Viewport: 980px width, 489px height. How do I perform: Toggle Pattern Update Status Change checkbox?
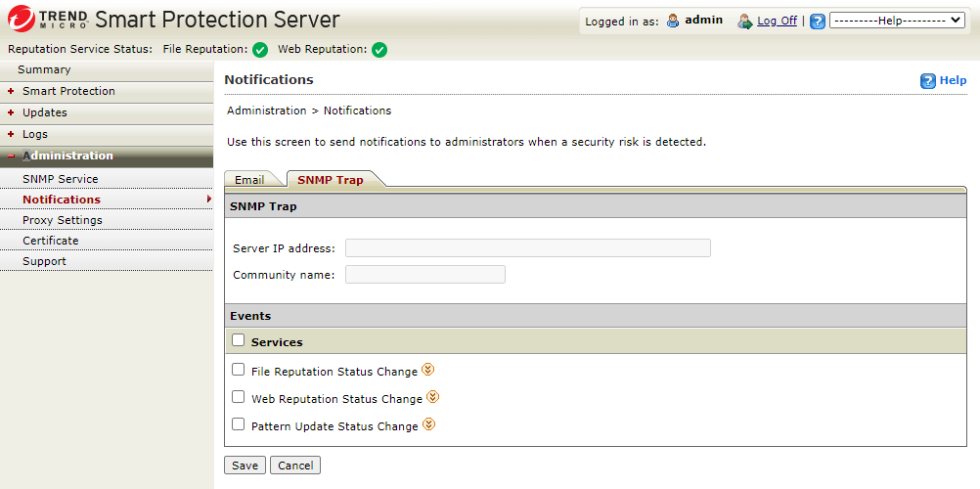(x=238, y=424)
